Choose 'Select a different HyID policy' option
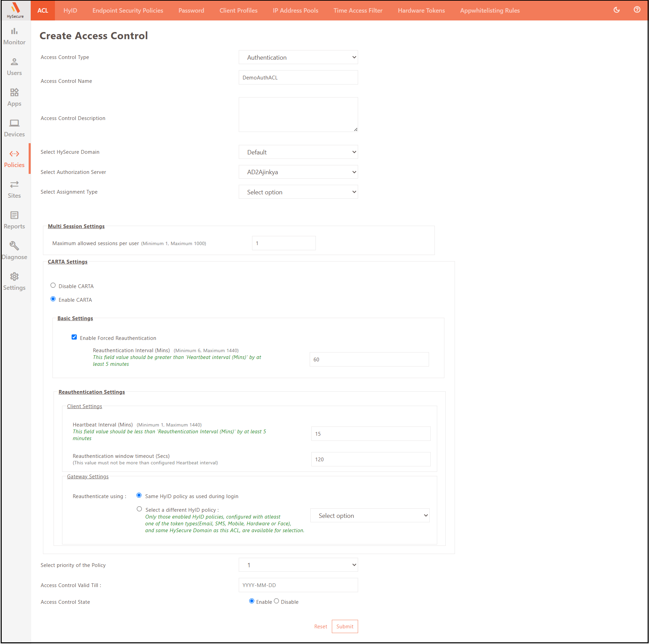Viewport: 649px width, 644px height. tap(139, 509)
